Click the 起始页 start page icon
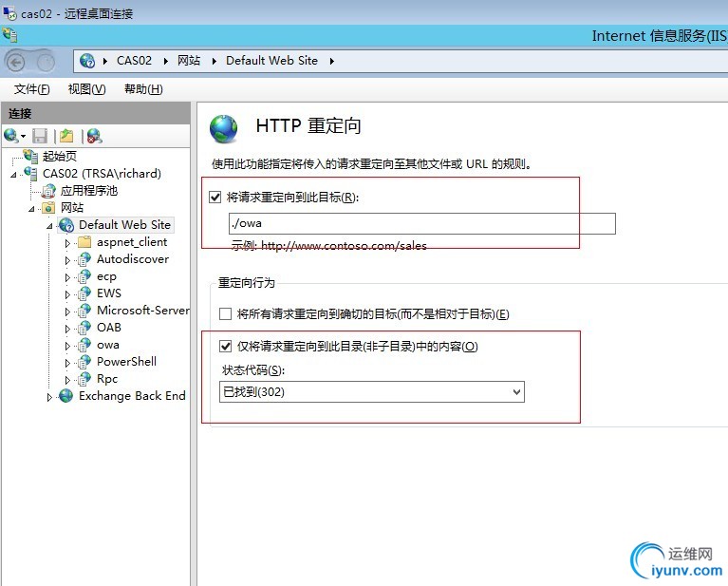This screenshot has width=728, height=586. (x=30, y=156)
